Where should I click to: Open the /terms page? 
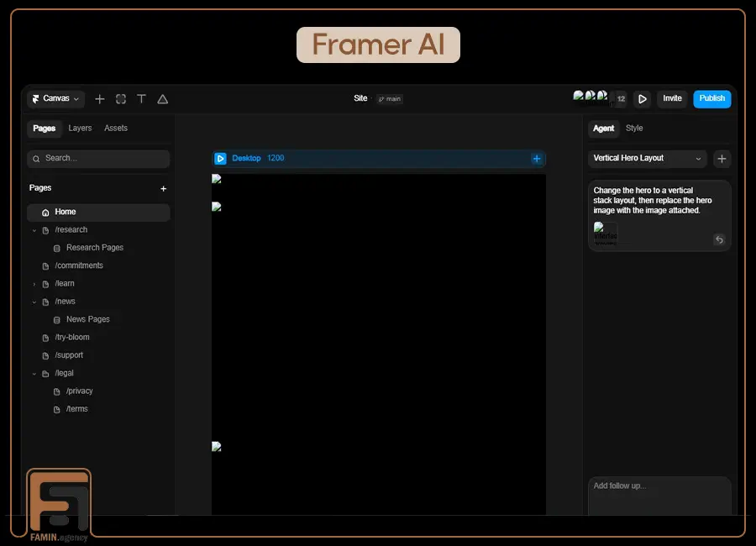(77, 409)
